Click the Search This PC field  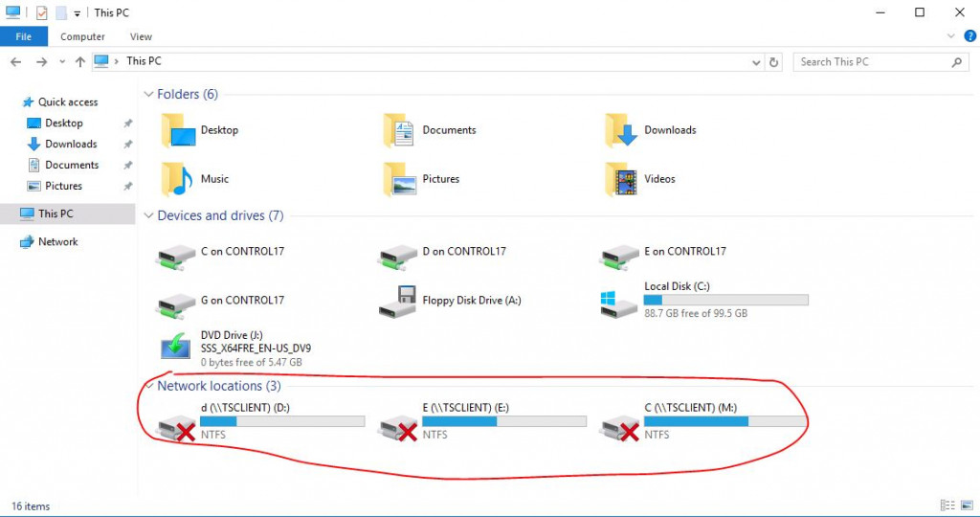(881, 62)
